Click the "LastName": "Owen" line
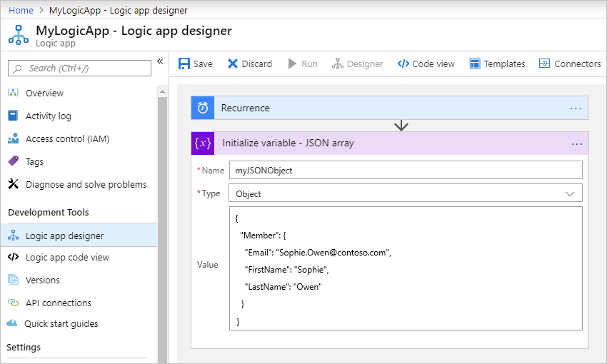Image resolution: width=607 pixels, height=364 pixels. pyautogui.click(x=283, y=287)
